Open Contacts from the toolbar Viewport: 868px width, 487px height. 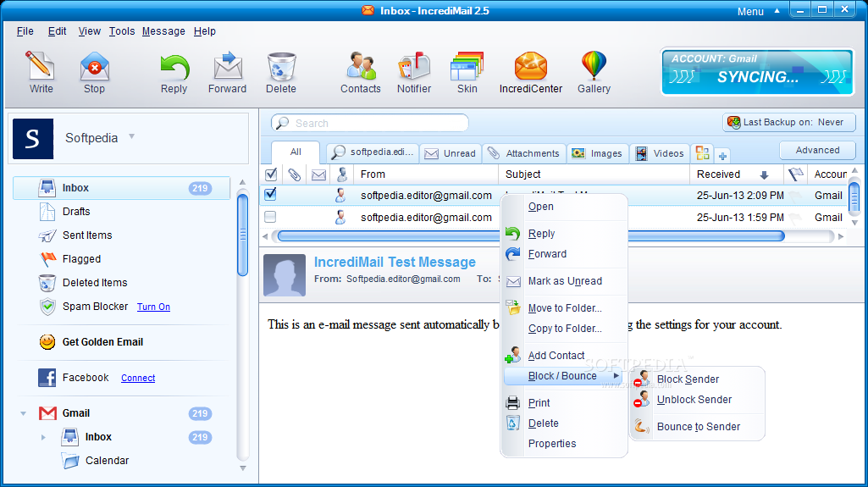pos(361,72)
